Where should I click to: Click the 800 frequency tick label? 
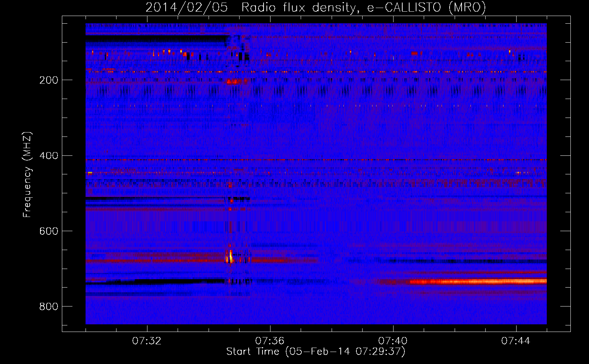click(49, 306)
